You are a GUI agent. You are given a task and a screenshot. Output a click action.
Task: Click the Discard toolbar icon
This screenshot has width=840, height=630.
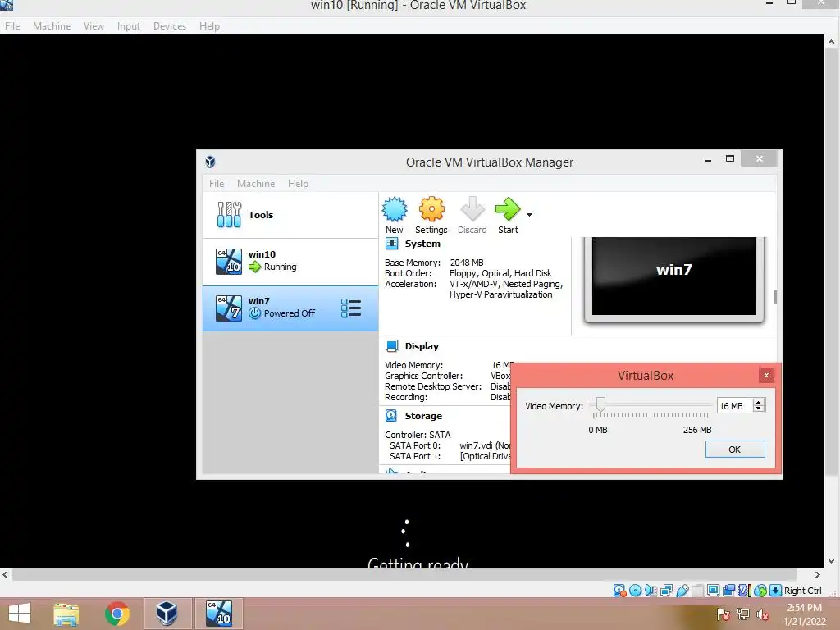tap(472, 209)
